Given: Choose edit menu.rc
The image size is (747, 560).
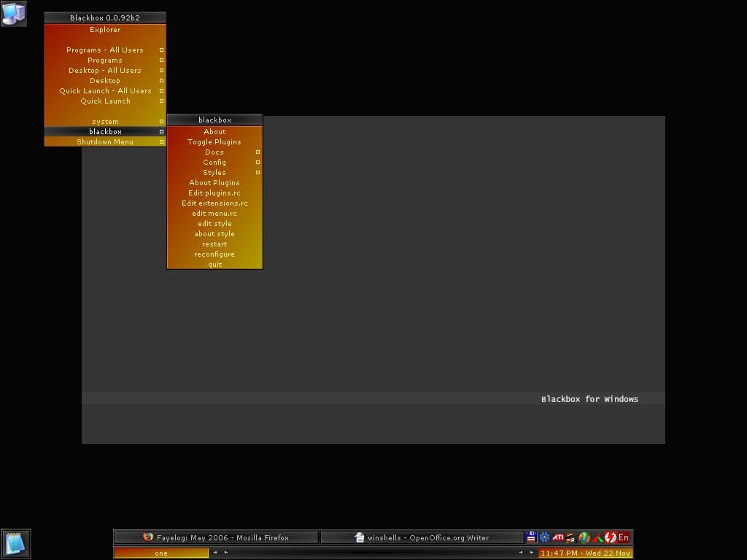Looking at the screenshot, I should click(x=215, y=214).
